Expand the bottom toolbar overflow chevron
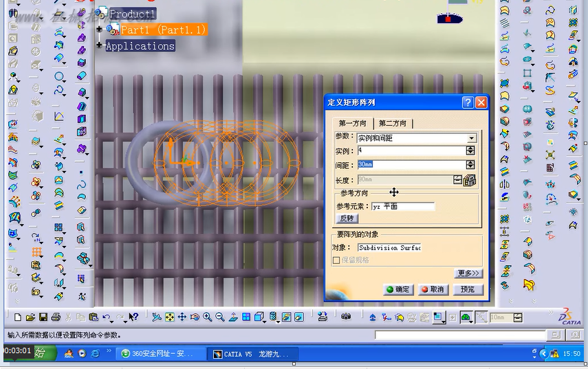Screen dimensions: 588x369 click(x=550, y=313)
